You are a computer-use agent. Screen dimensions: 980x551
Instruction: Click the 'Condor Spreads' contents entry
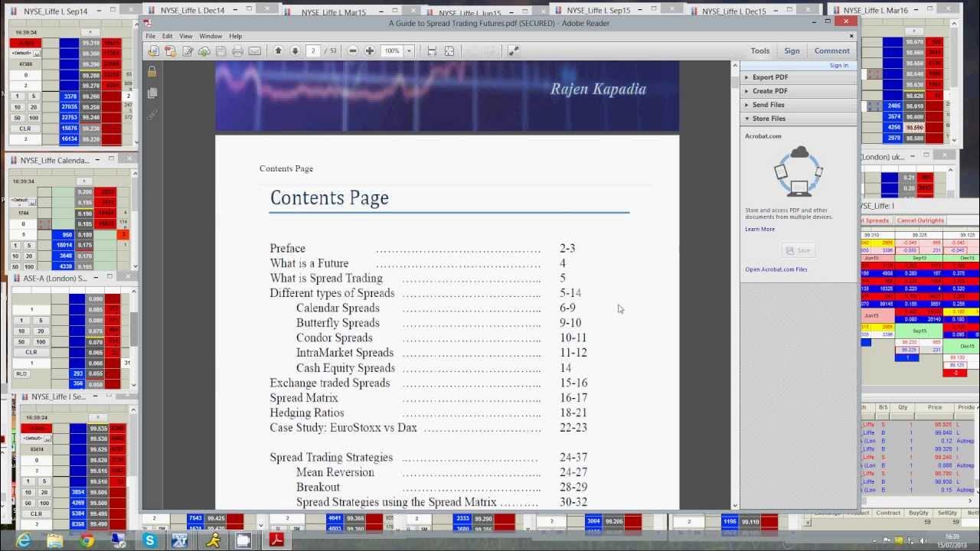(335, 338)
